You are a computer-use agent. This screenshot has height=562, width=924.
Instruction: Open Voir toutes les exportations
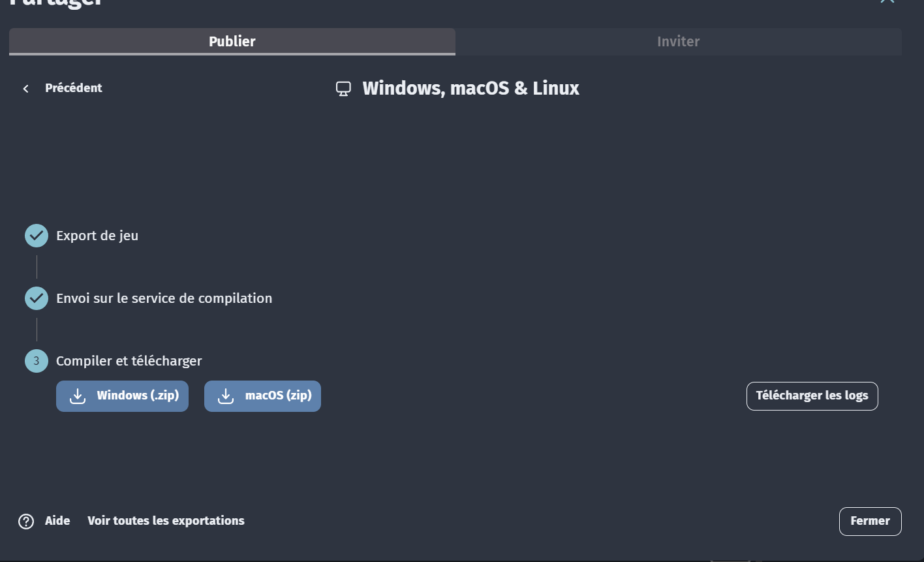coord(166,521)
